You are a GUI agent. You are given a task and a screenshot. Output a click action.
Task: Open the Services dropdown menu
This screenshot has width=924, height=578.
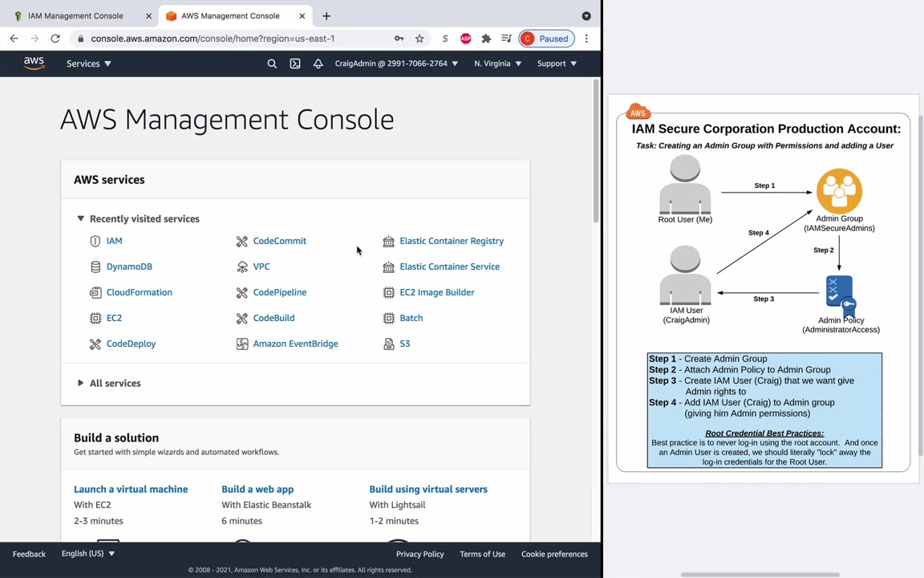point(88,63)
